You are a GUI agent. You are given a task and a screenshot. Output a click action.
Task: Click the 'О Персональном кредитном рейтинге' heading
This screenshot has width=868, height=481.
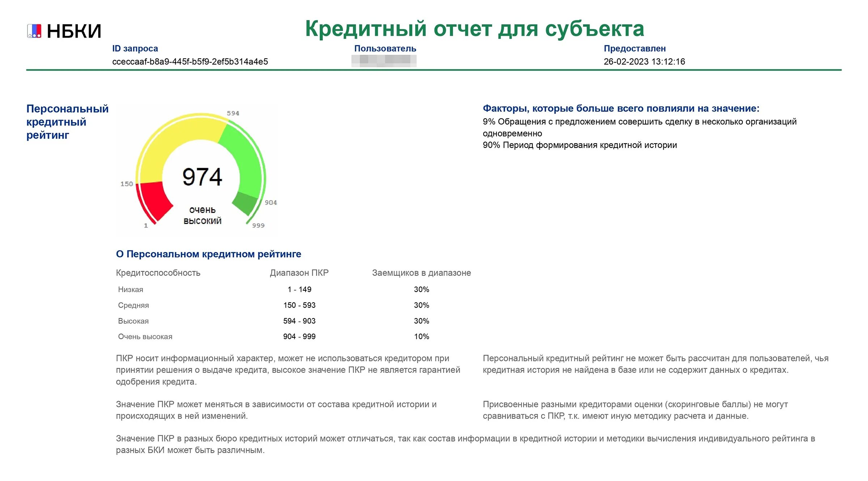click(x=208, y=254)
